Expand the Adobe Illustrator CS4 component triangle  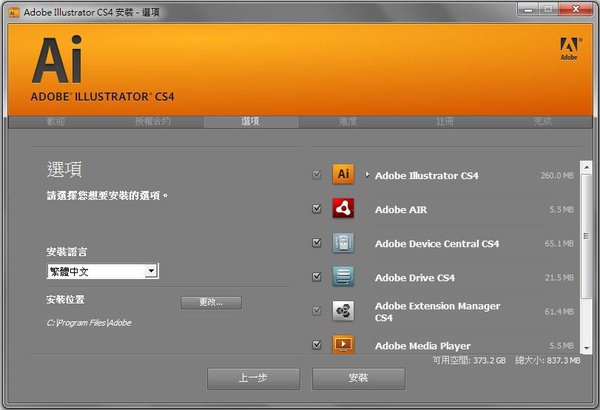[x=367, y=175]
